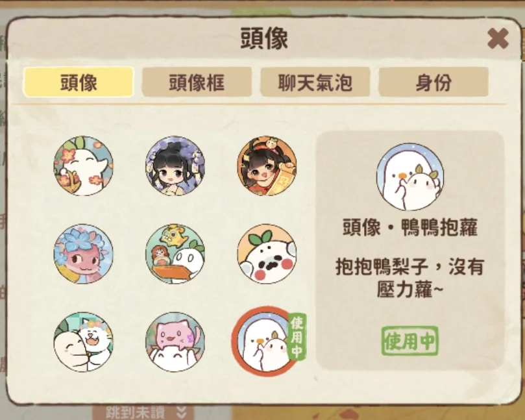Pick the blushing radish face avatar

click(267, 254)
